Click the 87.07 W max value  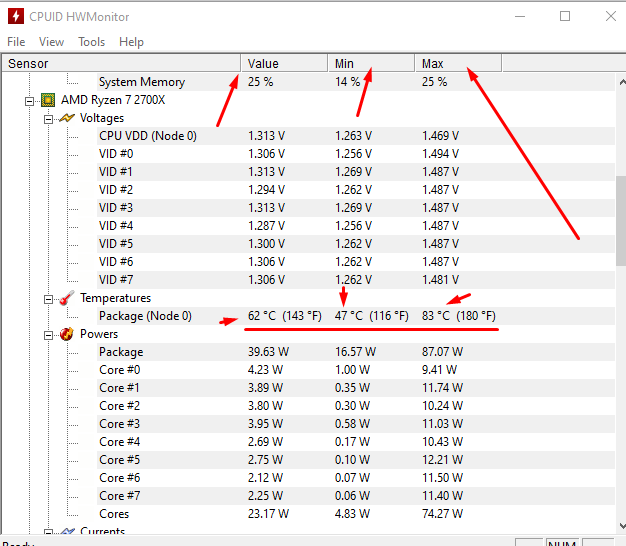click(x=442, y=352)
